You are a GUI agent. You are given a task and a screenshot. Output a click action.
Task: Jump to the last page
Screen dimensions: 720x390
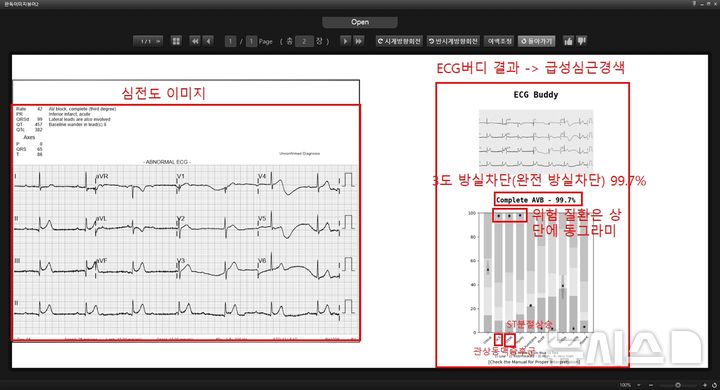coord(359,41)
